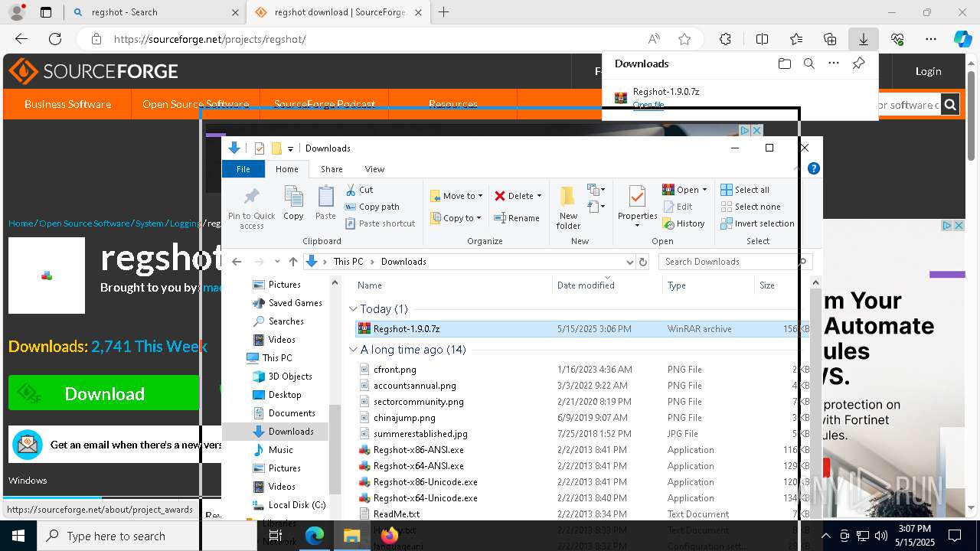Click Business Software menu on SourceForge
This screenshot has width=980, height=551.
point(67,104)
